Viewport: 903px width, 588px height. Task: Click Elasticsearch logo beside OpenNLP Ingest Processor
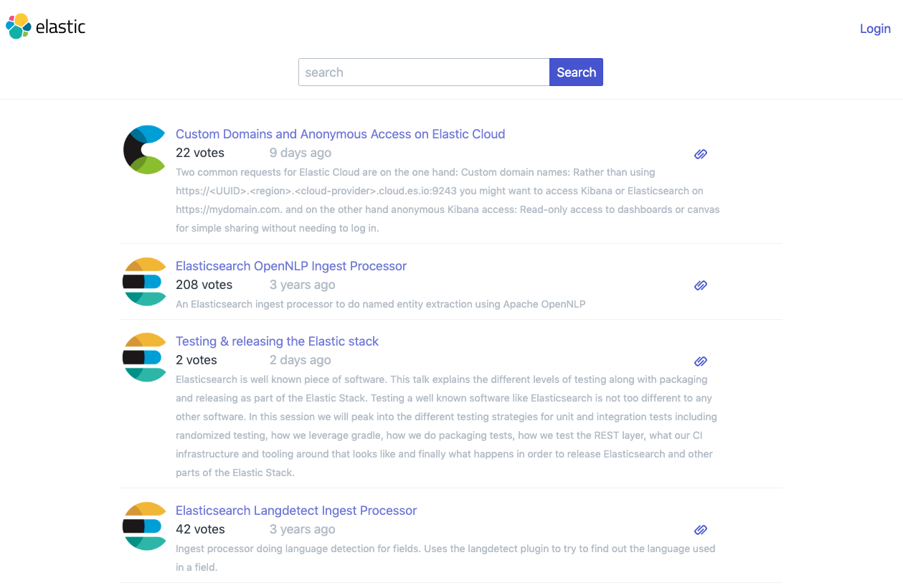[x=145, y=282]
